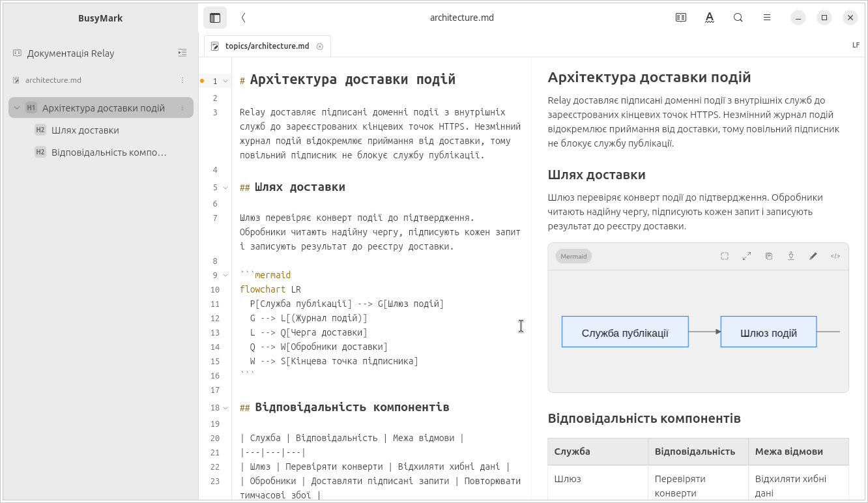The width and height of the screenshot is (868, 503).
Task: Place cursor on the ```mermaid editor line
Action: pyautogui.click(x=265, y=275)
